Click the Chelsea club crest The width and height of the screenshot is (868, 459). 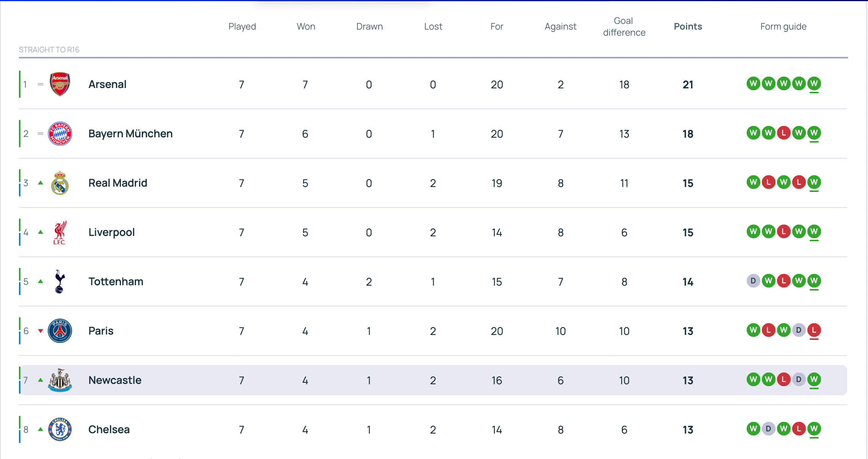click(x=60, y=429)
